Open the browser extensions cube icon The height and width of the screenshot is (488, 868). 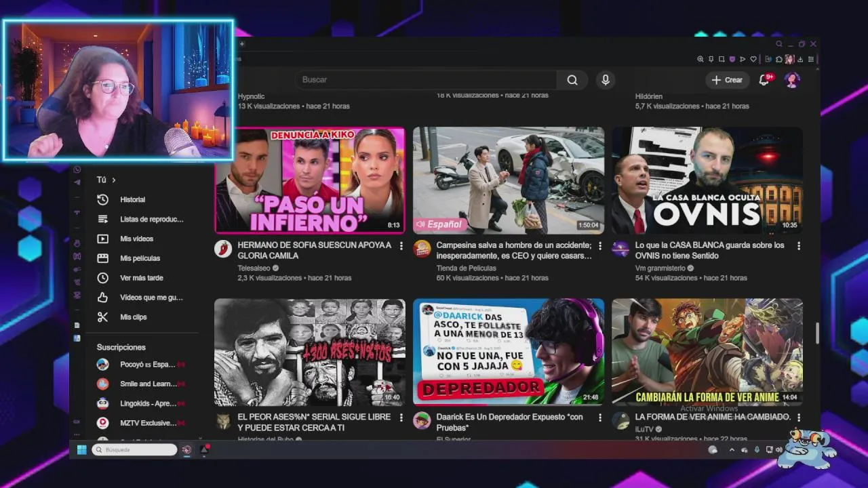[779, 60]
